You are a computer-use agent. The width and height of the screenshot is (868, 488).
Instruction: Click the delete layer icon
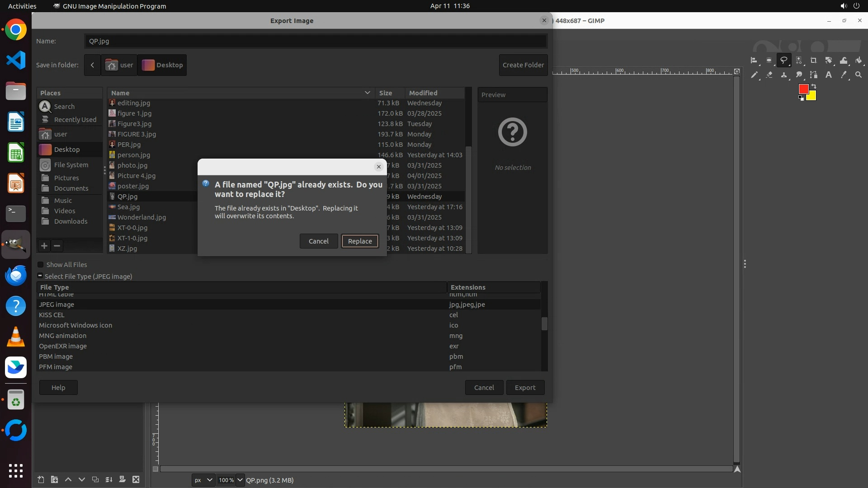[x=136, y=479]
